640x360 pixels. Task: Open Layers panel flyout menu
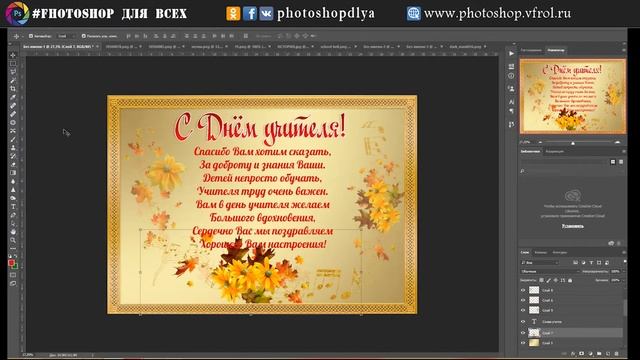point(623,253)
